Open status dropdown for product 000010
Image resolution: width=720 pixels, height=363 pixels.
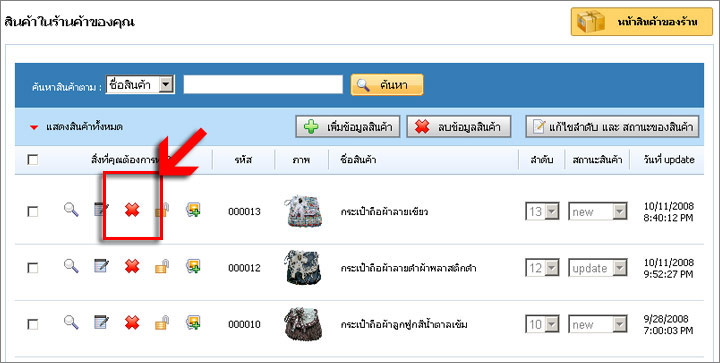point(598,325)
